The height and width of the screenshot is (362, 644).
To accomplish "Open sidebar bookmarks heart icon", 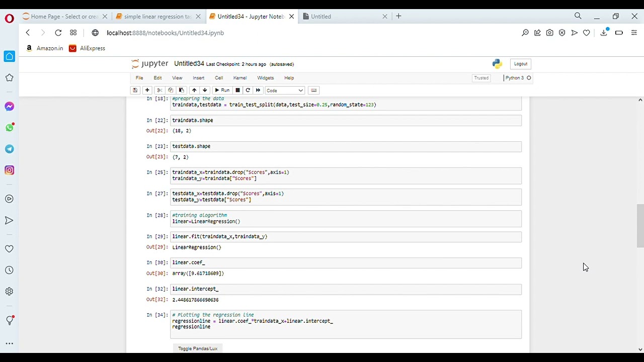I will coord(9,249).
